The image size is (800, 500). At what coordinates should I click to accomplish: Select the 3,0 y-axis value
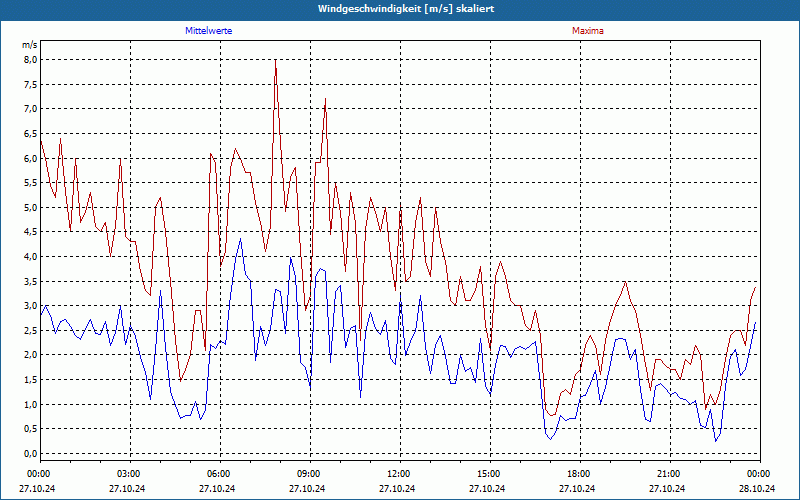point(31,306)
